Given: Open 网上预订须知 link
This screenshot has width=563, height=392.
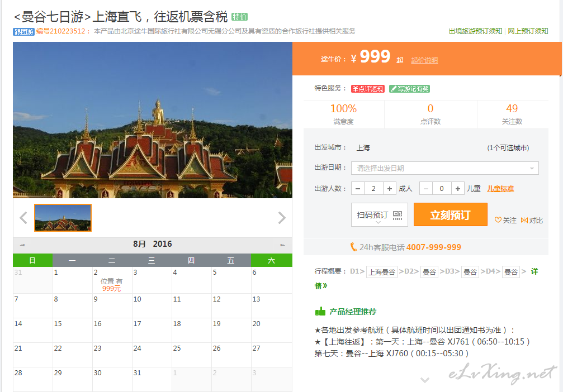Looking at the screenshot, I should point(528,31).
